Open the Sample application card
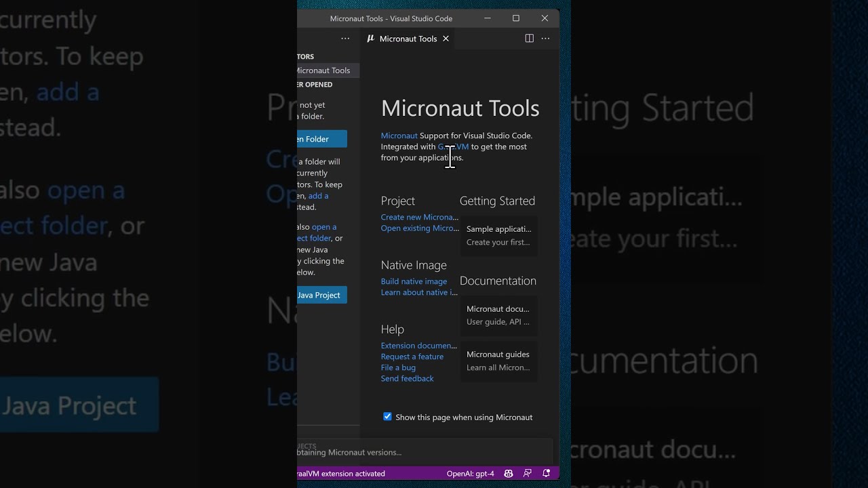868x488 pixels. pyautogui.click(x=498, y=235)
